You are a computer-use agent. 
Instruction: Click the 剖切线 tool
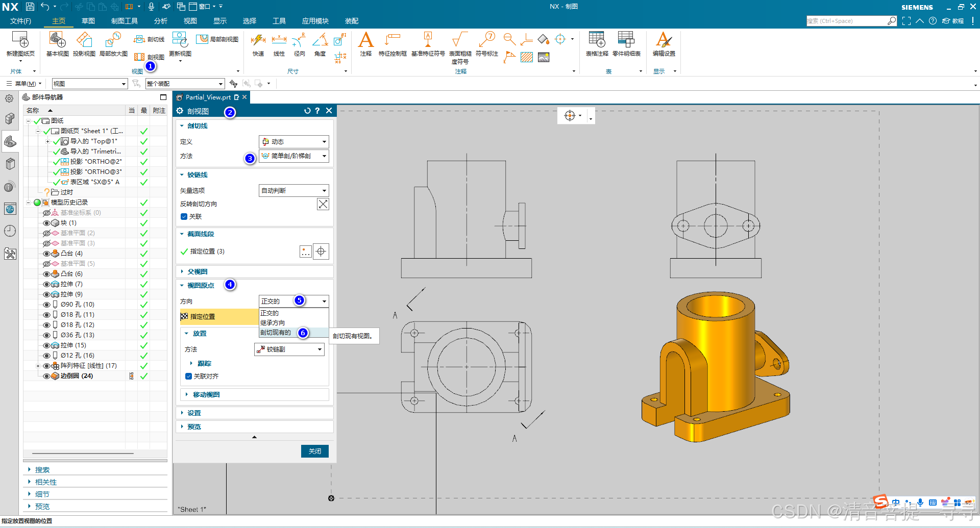tap(149, 39)
